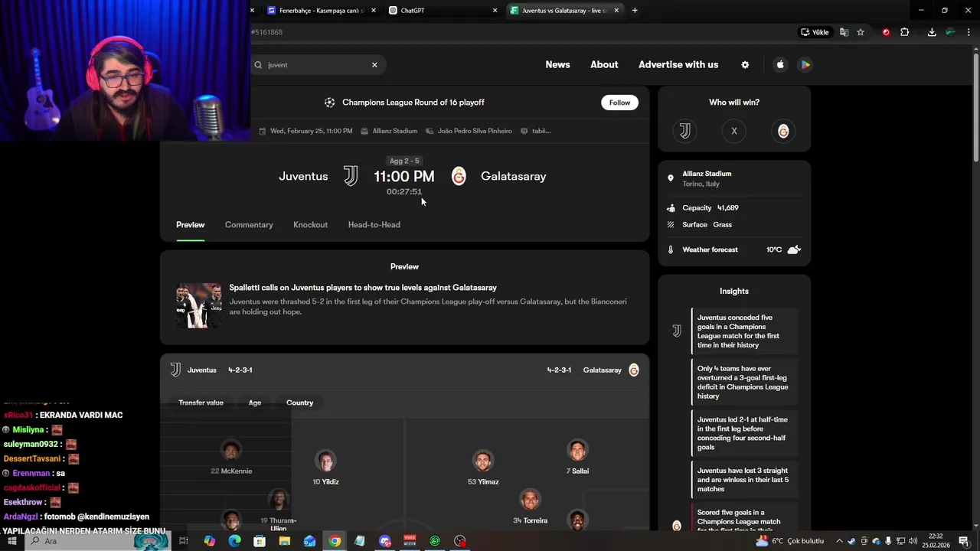
Task: Click the Allianz Stadium venue link
Action: (x=394, y=131)
